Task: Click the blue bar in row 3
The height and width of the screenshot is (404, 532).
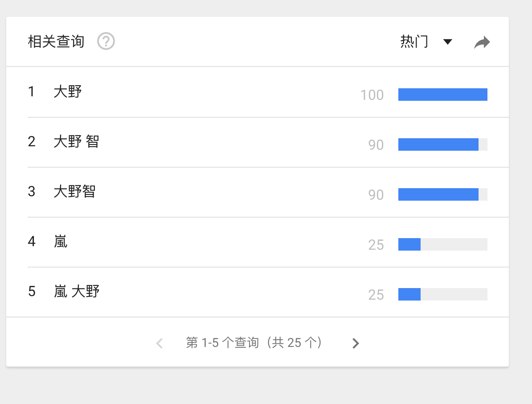Action: [x=438, y=194]
